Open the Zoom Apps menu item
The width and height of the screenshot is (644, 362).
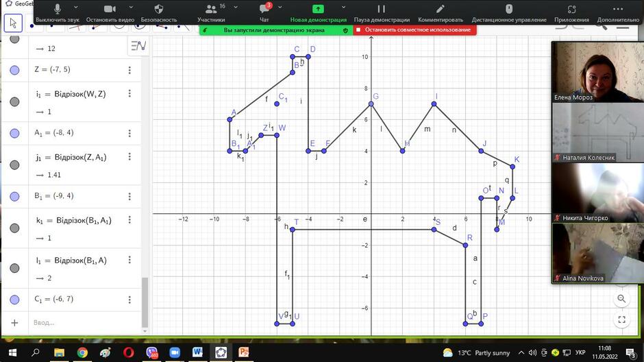[x=571, y=13]
